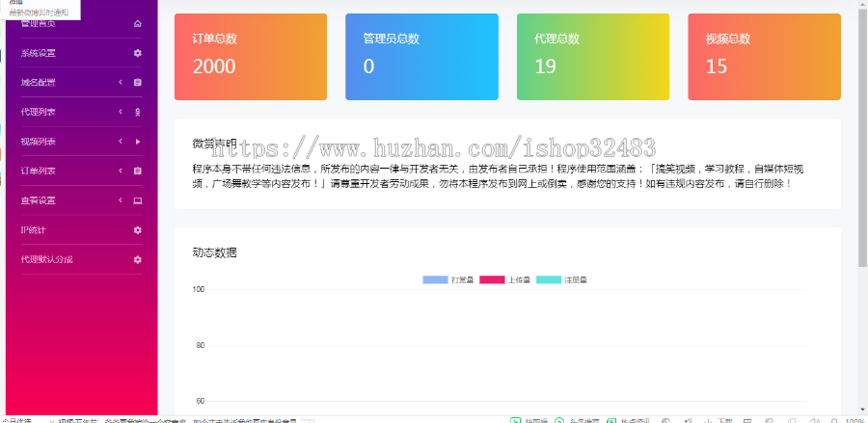Click the gear icon beside 系统设置
Image resolution: width=868 pixels, height=423 pixels.
tap(137, 53)
